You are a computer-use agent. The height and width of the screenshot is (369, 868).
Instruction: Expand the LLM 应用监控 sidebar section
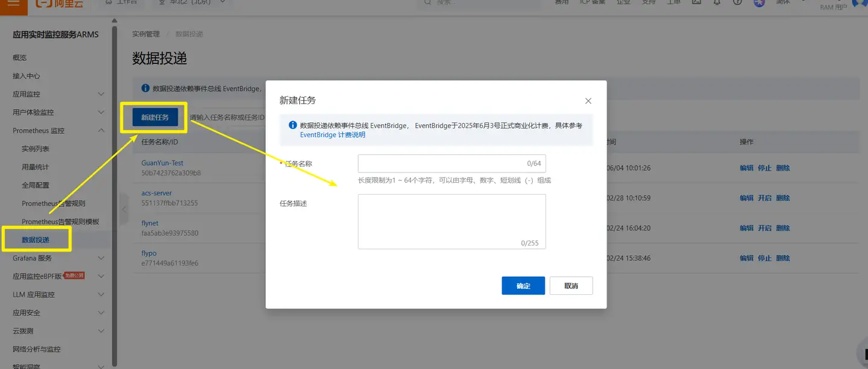(101, 294)
